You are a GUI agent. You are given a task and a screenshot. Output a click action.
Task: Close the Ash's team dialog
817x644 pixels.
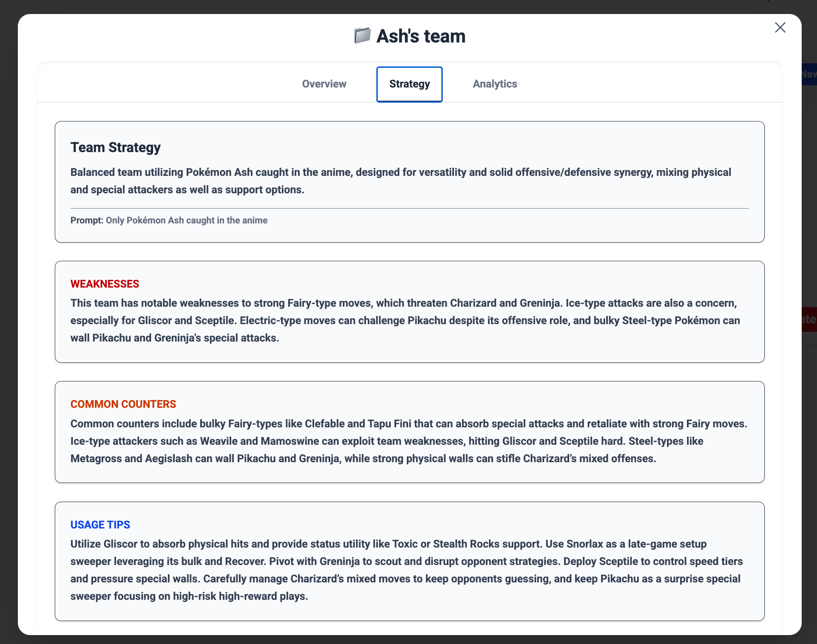click(780, 28)
